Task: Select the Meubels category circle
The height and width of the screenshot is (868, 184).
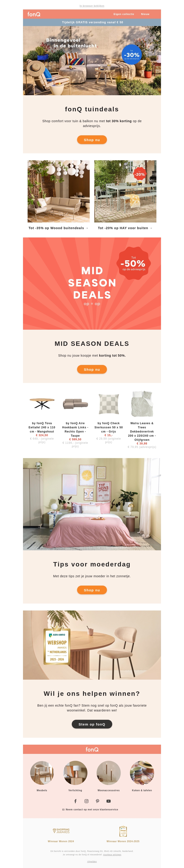Action: coord(42,773)
